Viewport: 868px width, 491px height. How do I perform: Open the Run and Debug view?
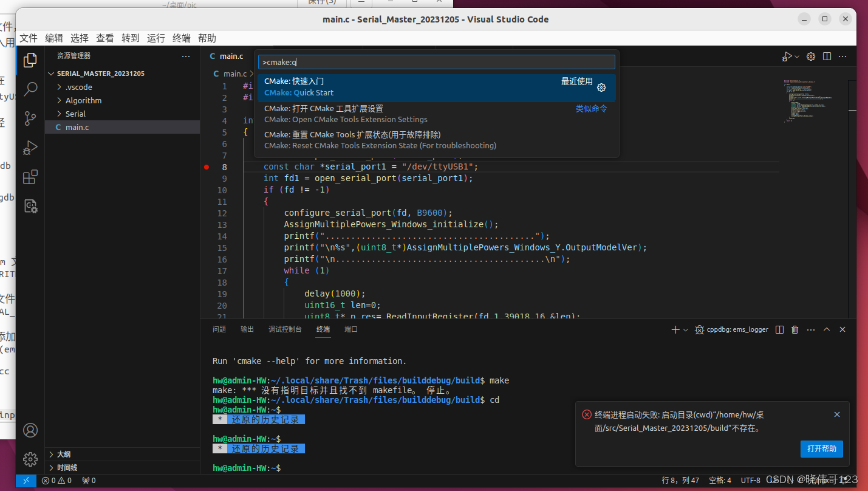click(30, 148)
